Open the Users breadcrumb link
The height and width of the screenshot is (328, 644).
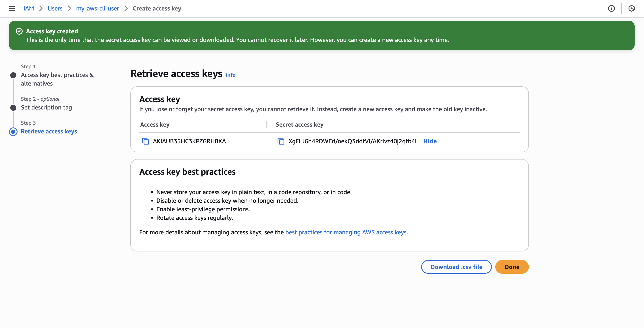coord(55,8)
